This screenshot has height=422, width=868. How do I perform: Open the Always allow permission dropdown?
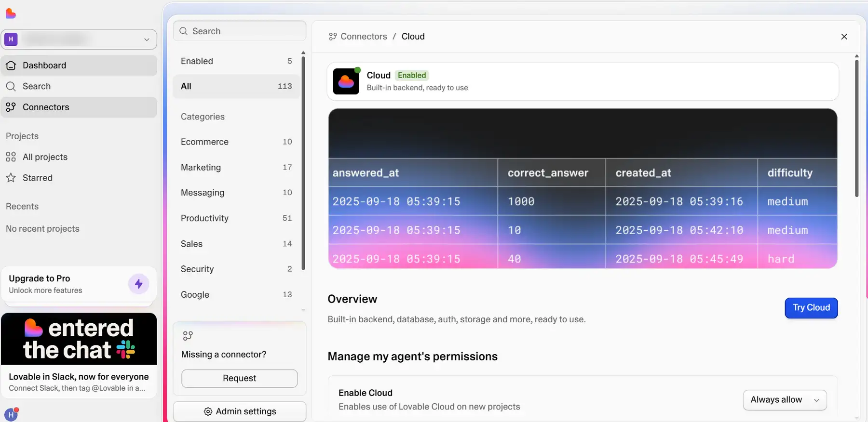click(785, 400)
